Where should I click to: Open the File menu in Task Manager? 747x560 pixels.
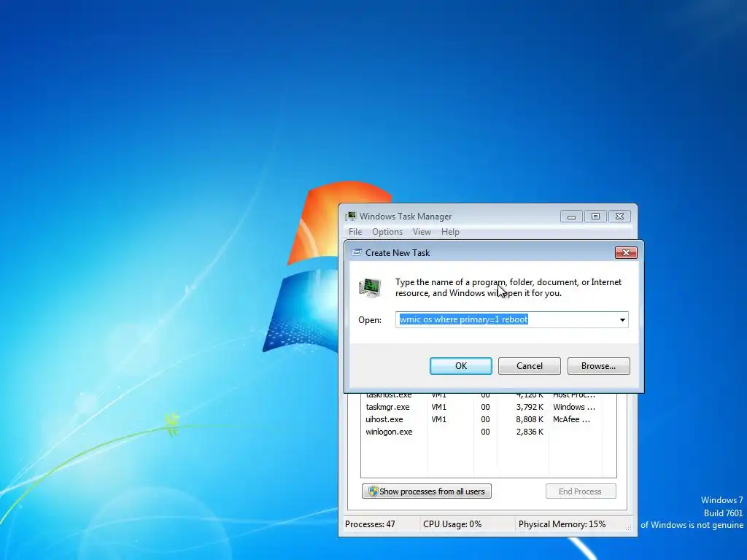tap(355, 232)
